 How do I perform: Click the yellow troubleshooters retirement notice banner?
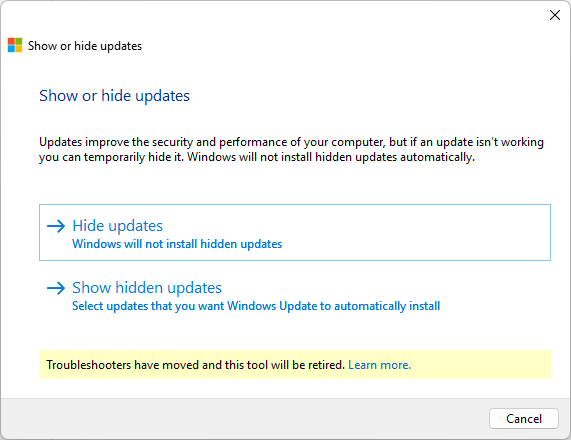coord(295,365)
